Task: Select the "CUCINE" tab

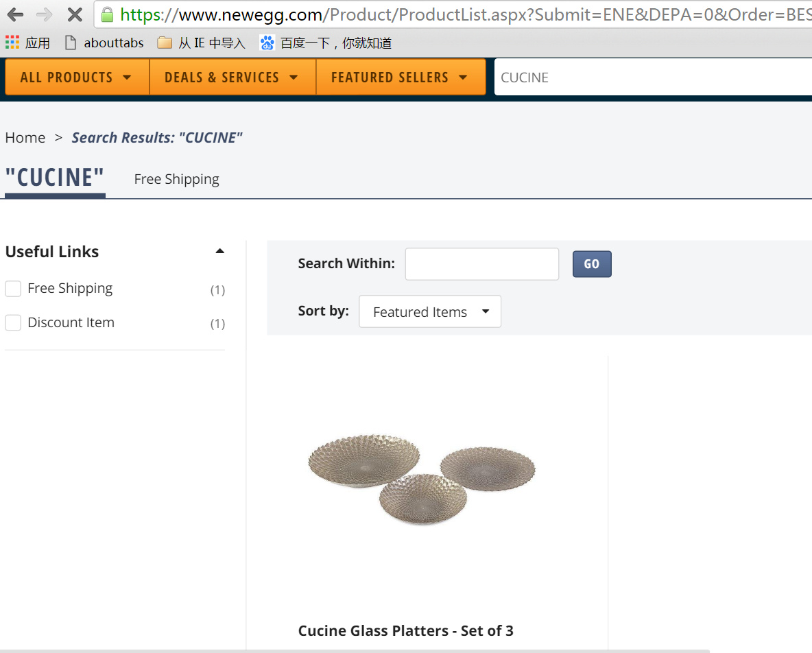Action: [55, 178]
